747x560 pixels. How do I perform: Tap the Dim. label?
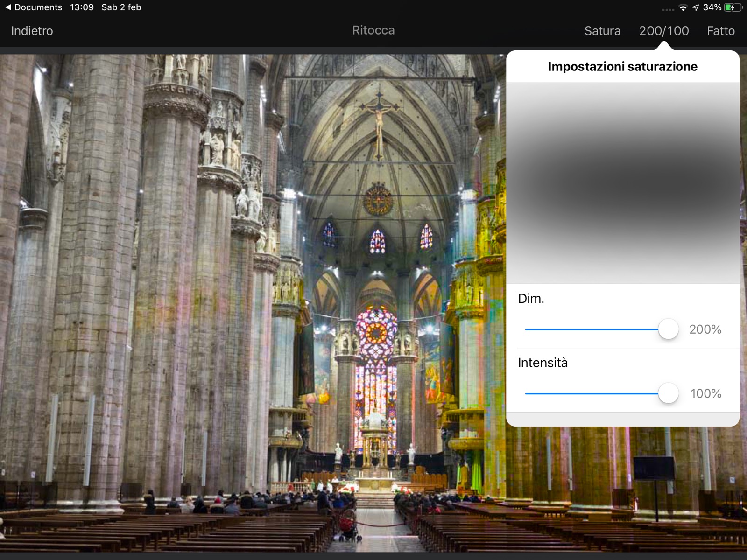(x=531, y=299)
